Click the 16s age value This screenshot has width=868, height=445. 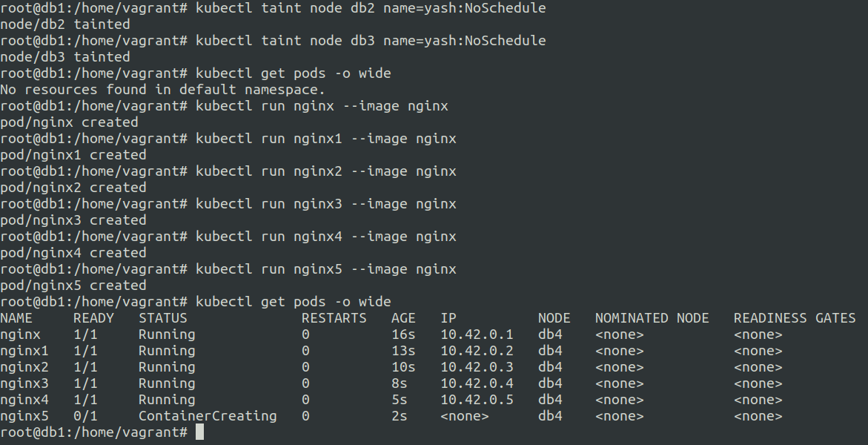(x=403, y=334)
